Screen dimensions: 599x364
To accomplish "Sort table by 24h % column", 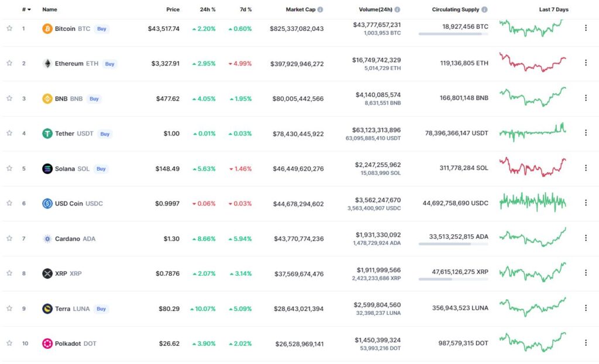I will (x=208, y=9).
